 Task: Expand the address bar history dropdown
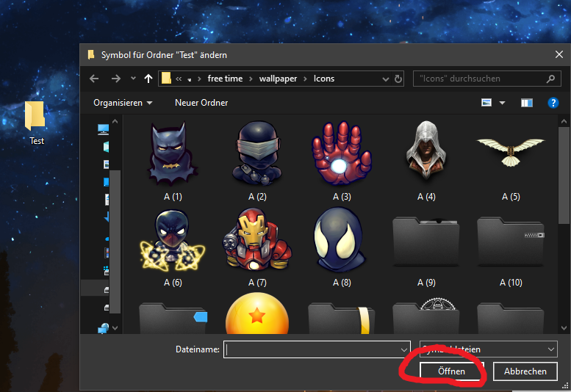(x=386, y=79)
